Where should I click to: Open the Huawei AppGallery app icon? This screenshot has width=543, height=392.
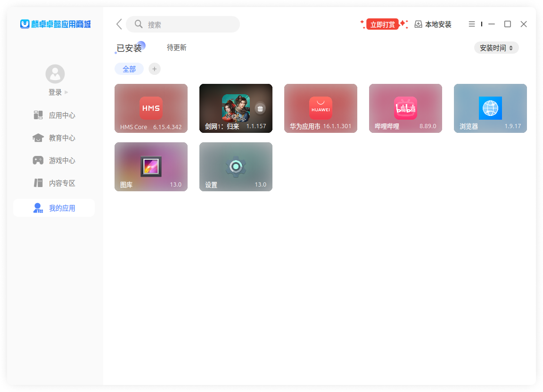tap(321, 108)
